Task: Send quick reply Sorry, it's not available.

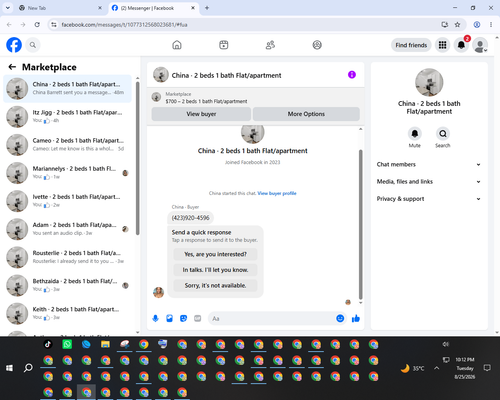Action: coord(215,286)
